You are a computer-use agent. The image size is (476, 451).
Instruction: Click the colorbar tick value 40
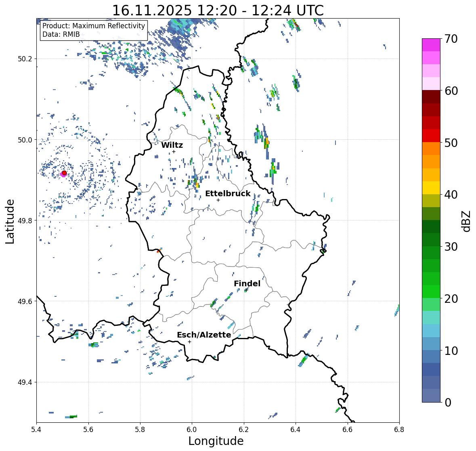(x=451, y=195)
